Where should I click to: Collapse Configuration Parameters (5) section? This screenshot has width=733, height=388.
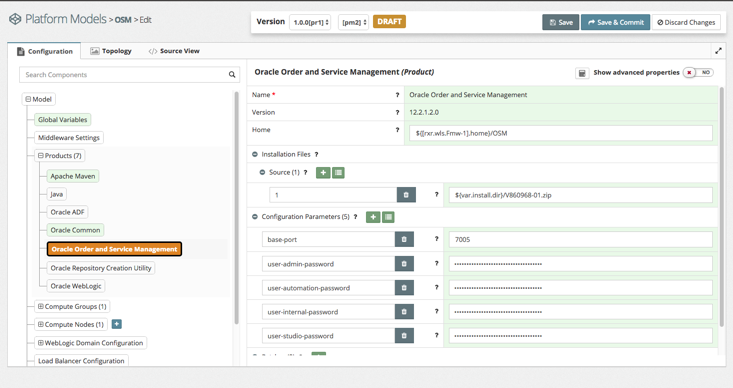pyautogui.click(x=255, y=217)
